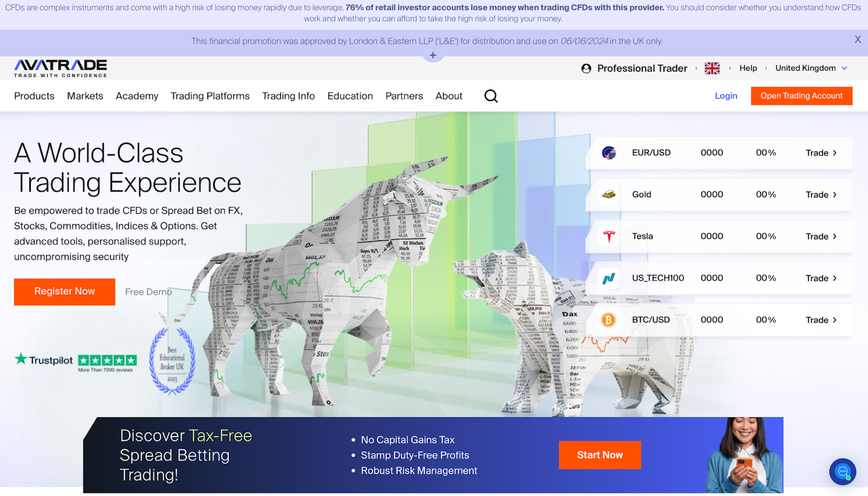Click 'A World-Class Trading Experience' heading
The height and width of the screenshot is (496, 868).
[127, 168]
